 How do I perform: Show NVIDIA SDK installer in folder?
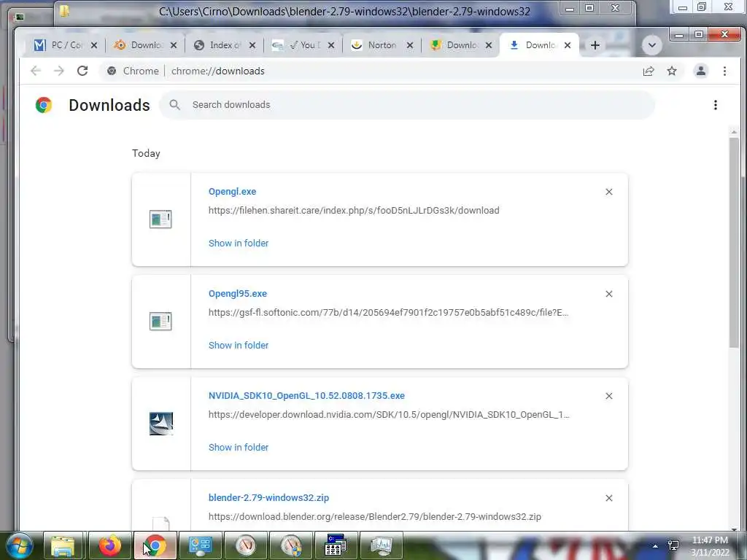[239, 447]
